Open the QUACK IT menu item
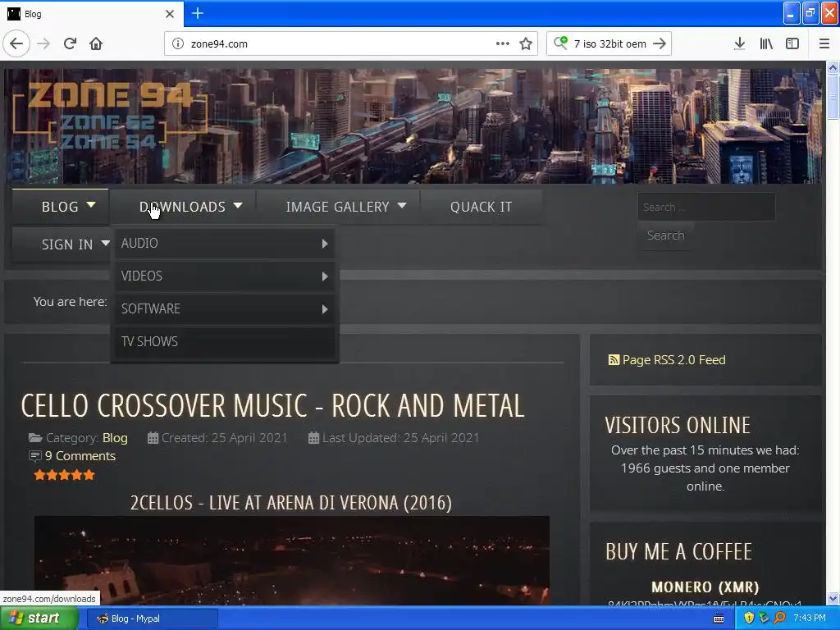Image resolution: width=840 pixels, height=630 pixels. [x=481, y=207]
